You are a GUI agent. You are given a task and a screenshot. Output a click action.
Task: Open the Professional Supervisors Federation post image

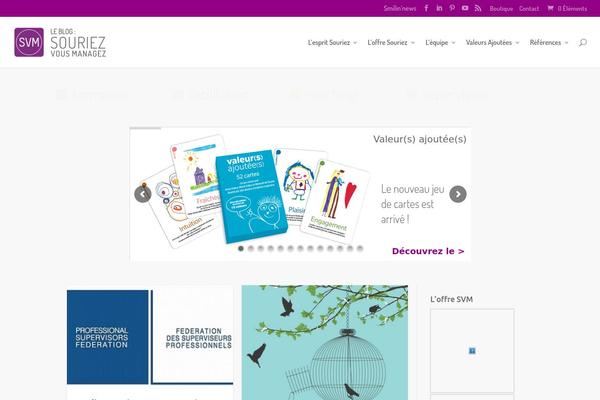(150, 337)
